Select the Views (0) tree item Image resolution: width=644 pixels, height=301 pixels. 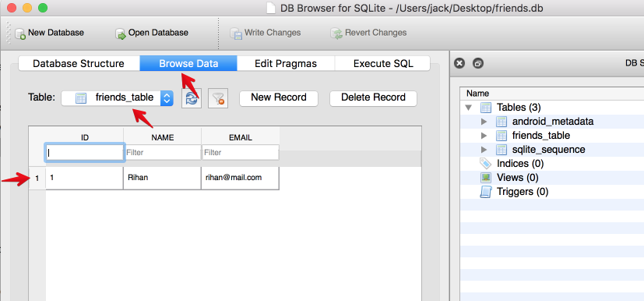coord(518,178)
